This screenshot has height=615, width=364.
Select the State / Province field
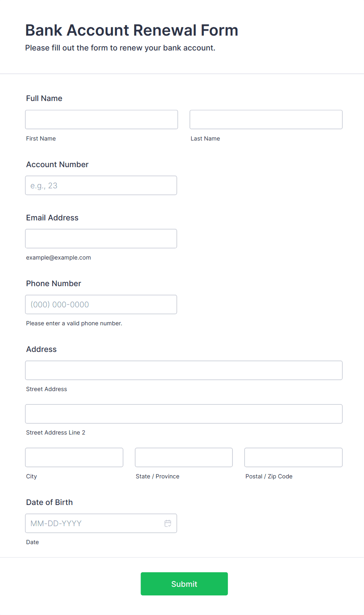point(184,457)
